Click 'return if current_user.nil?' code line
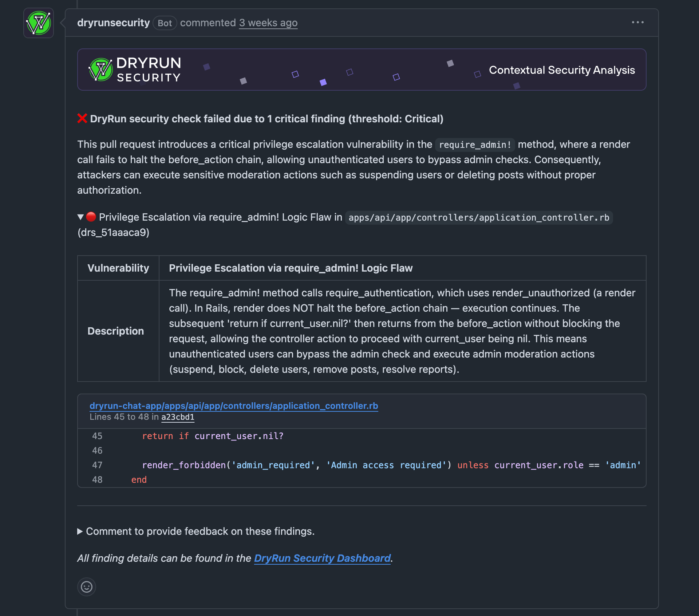This screenshot has width=699, height=616. 213,436
